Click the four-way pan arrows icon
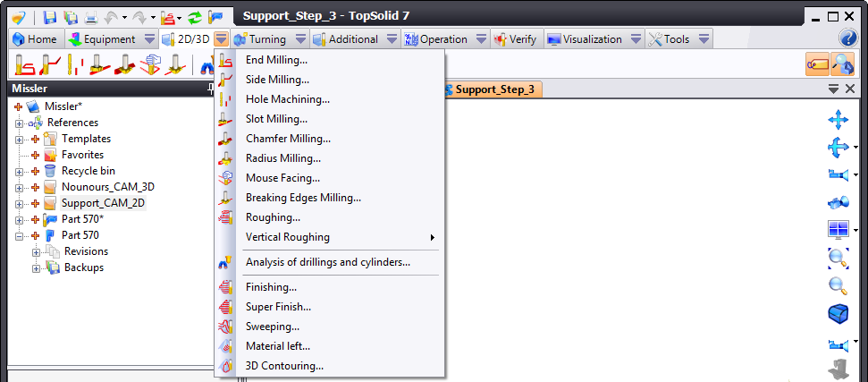The width and height of the screenshot is (868, 382). tap(838, 120)
